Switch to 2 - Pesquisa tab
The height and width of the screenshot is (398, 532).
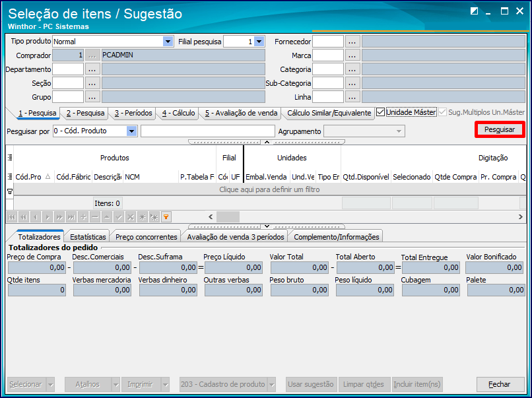(x=85, y=113)
